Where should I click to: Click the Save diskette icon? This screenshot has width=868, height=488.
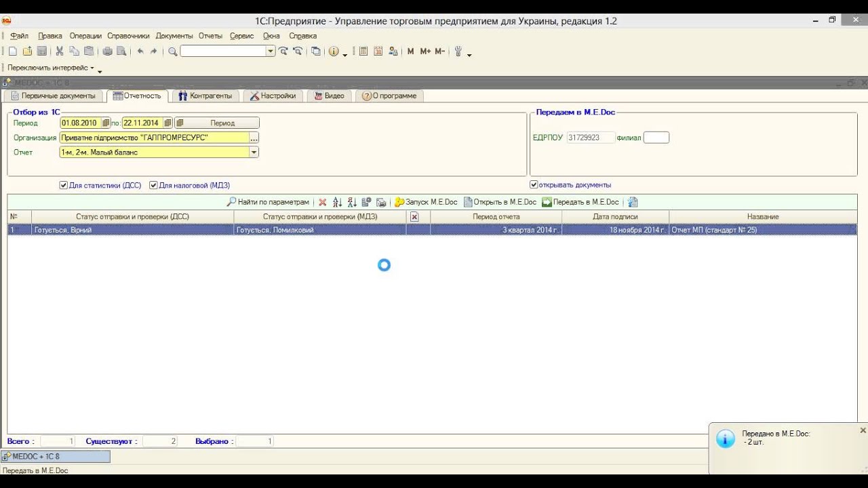tap(42, 52)
